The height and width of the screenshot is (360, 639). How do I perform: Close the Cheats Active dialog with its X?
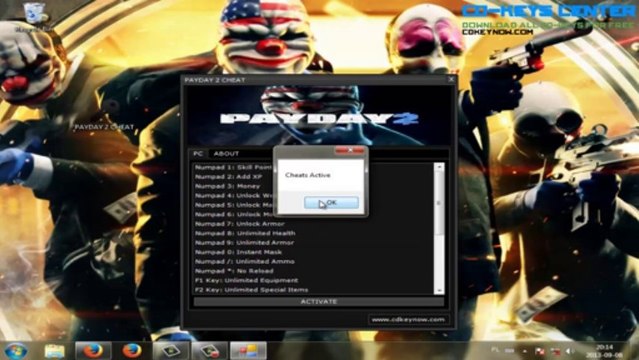pyautogui.click(x=350, y=150)
